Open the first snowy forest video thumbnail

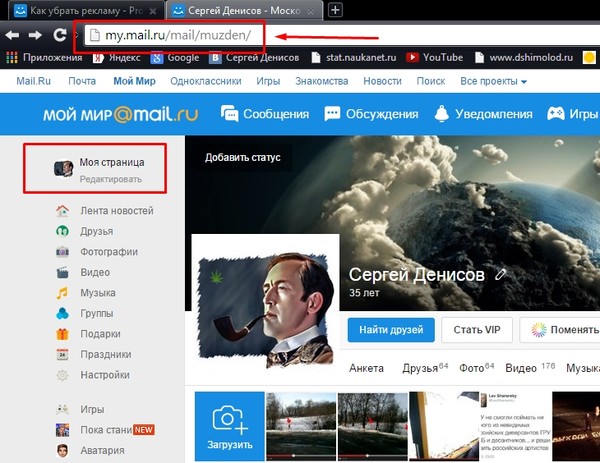tap(301, 426)
